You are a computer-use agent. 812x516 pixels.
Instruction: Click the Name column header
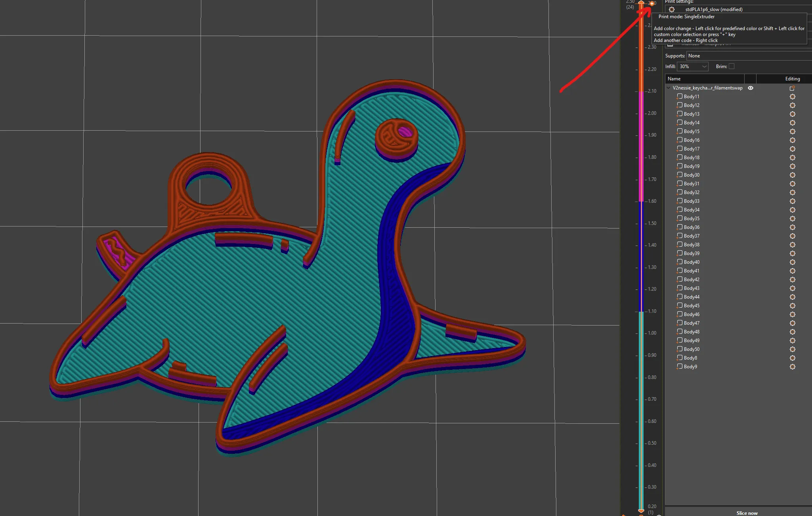[x=705, y=79]
